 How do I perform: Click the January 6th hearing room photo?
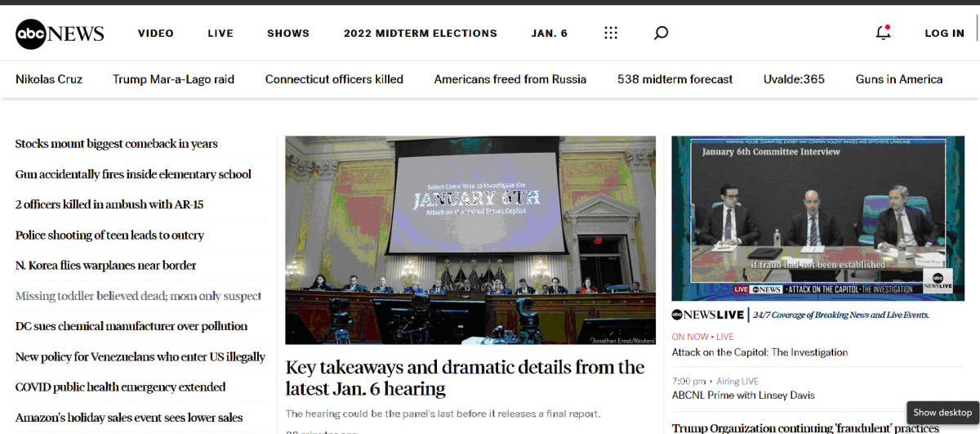470,239
